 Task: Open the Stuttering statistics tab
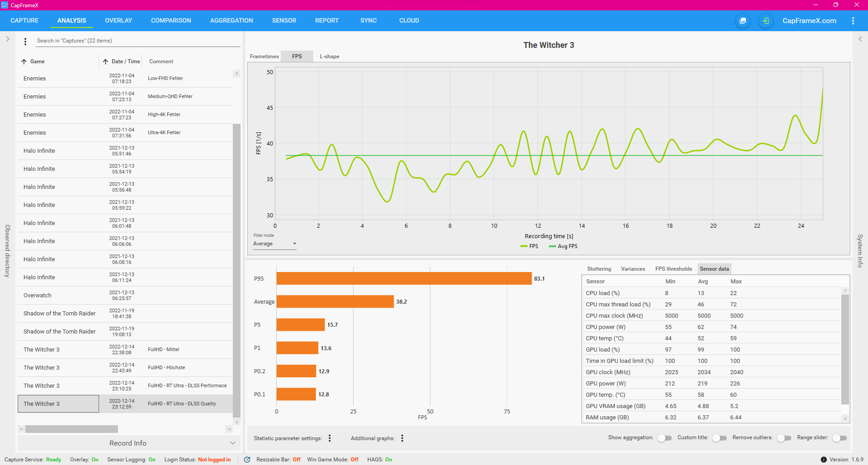point(599,269)
